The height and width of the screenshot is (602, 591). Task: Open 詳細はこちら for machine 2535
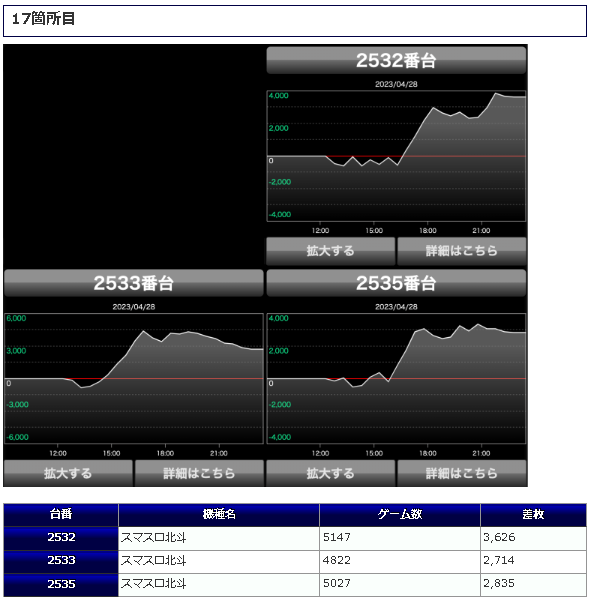[x=462, y=473]
